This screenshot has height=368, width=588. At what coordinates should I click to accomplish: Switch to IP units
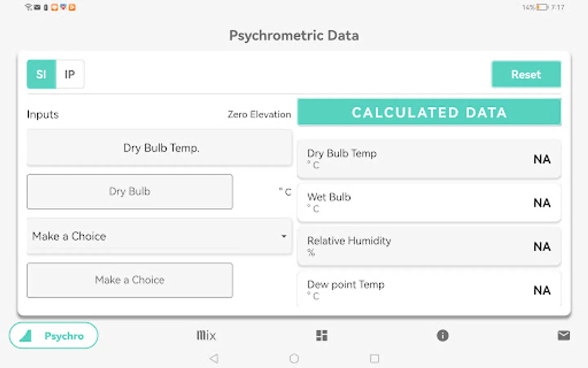(x=70, y=74)
